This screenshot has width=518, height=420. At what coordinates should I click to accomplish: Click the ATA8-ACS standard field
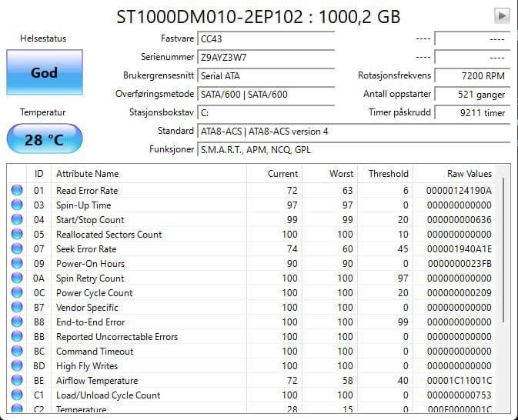click(354, 132)
